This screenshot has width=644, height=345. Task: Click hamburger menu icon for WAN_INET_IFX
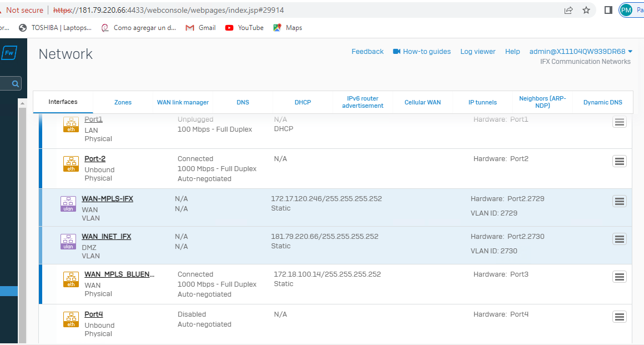(x=619, y=239)
